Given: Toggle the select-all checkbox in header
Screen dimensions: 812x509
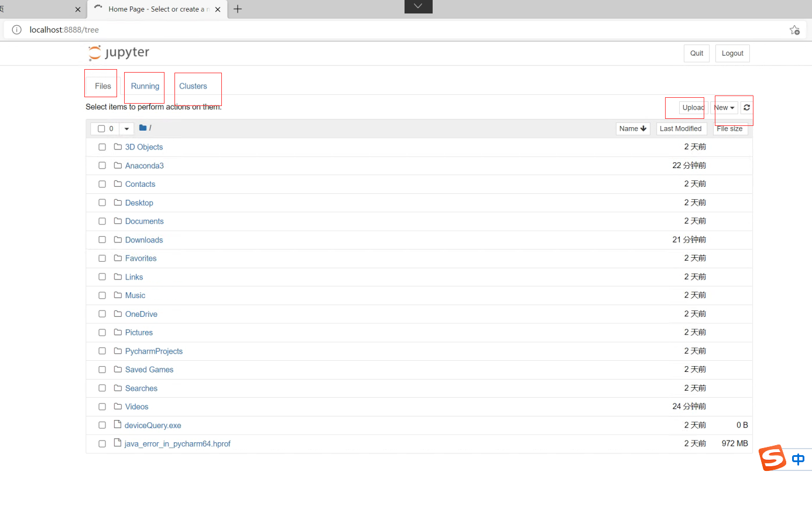Looking at the screenshot, I should pyautogui.click(x=101, y=129).
